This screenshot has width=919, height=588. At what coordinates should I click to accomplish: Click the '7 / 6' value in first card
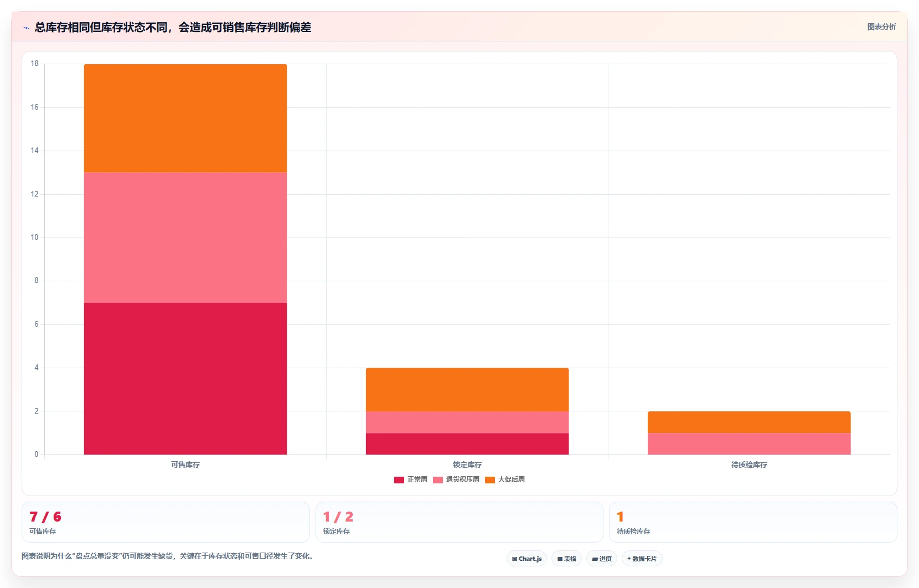pyautogui.click(x=45, y=517)
